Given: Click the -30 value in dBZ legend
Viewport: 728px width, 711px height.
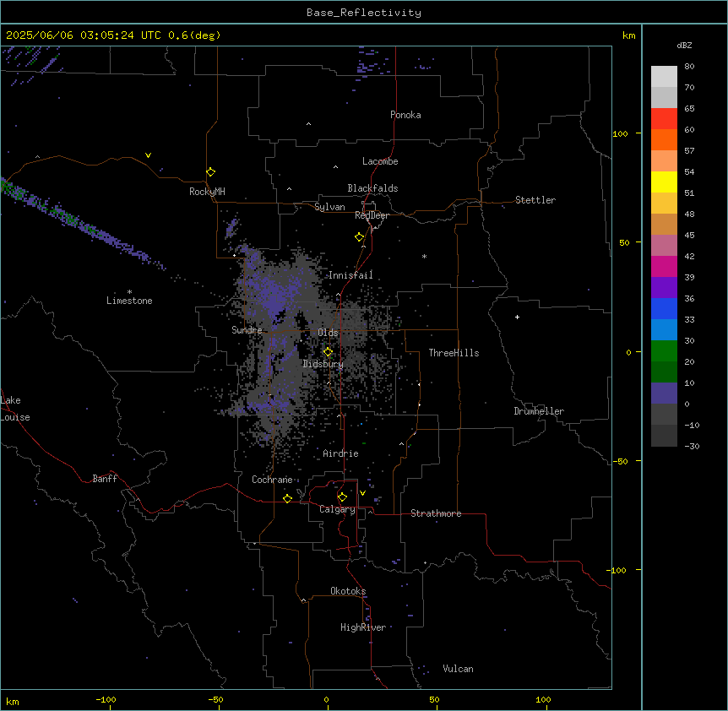Looking at the screenshot, I should point(692,447).
